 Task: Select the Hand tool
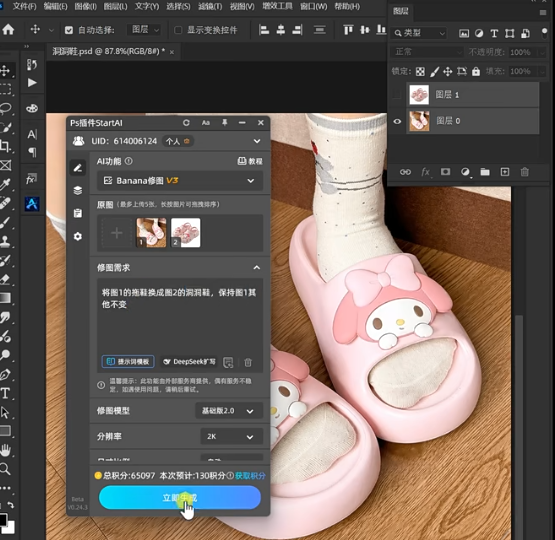coord(5,450)
